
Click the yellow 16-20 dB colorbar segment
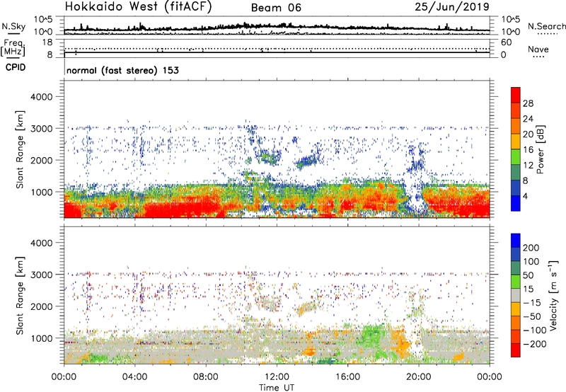coord(516,141)
